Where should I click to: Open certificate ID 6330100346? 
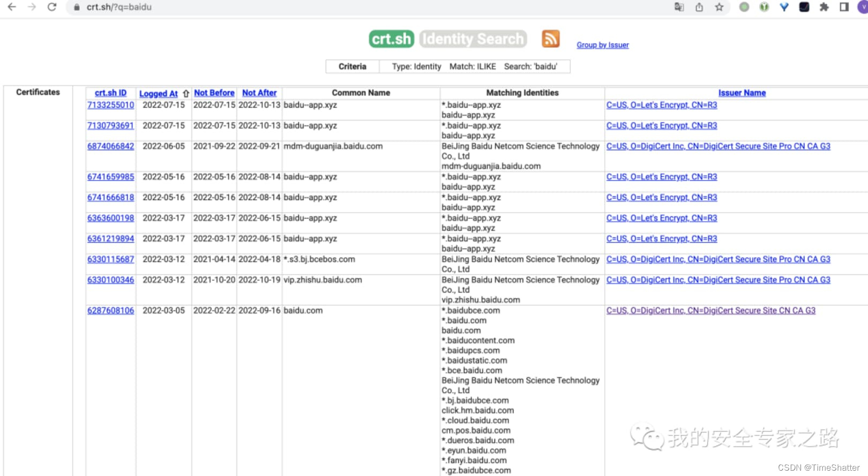coord(110,280)
